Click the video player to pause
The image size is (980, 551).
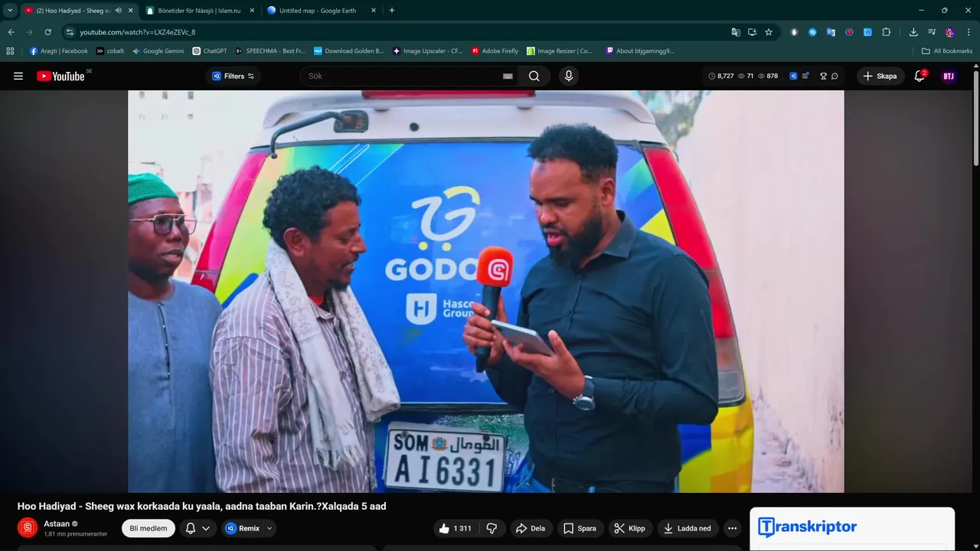486,291
